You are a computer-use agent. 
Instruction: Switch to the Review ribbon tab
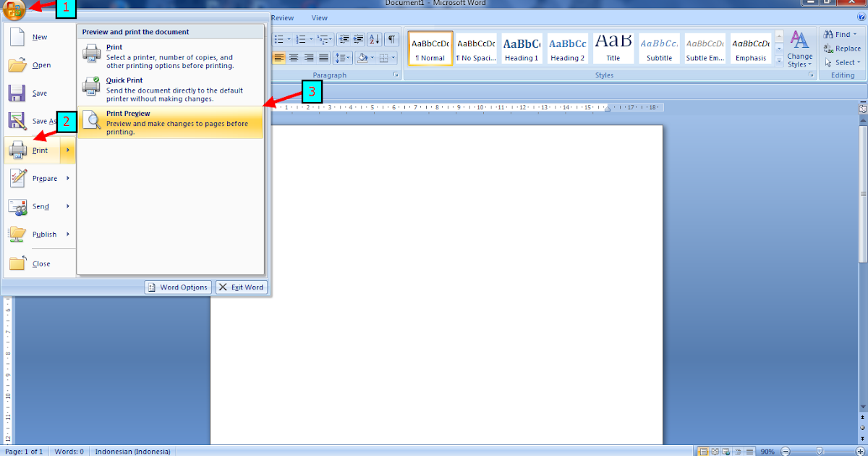click(282, 17)
